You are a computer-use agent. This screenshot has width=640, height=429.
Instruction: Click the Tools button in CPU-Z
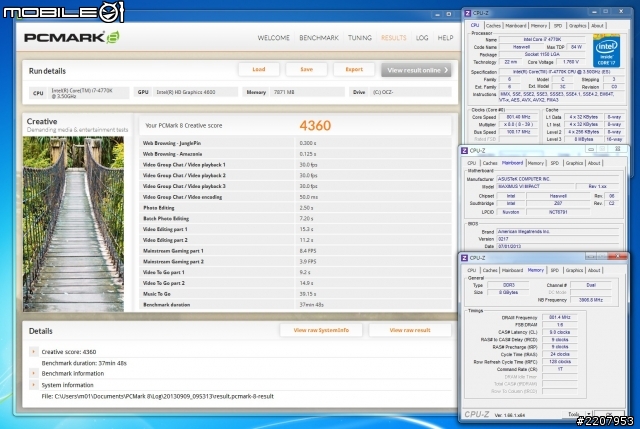coord(573,414)
